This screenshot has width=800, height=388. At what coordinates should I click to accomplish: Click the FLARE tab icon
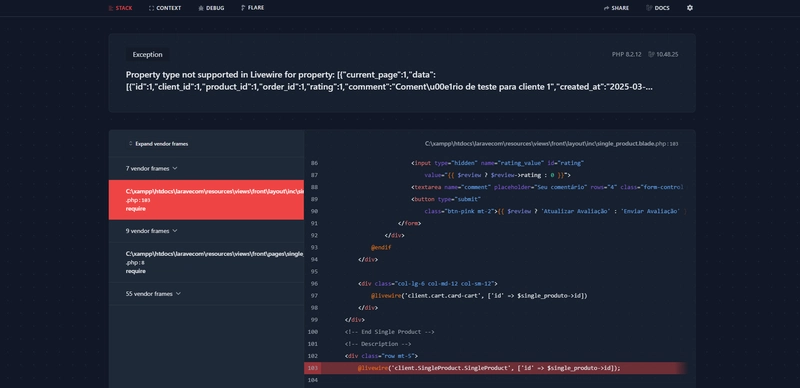[x=243, y=8]
